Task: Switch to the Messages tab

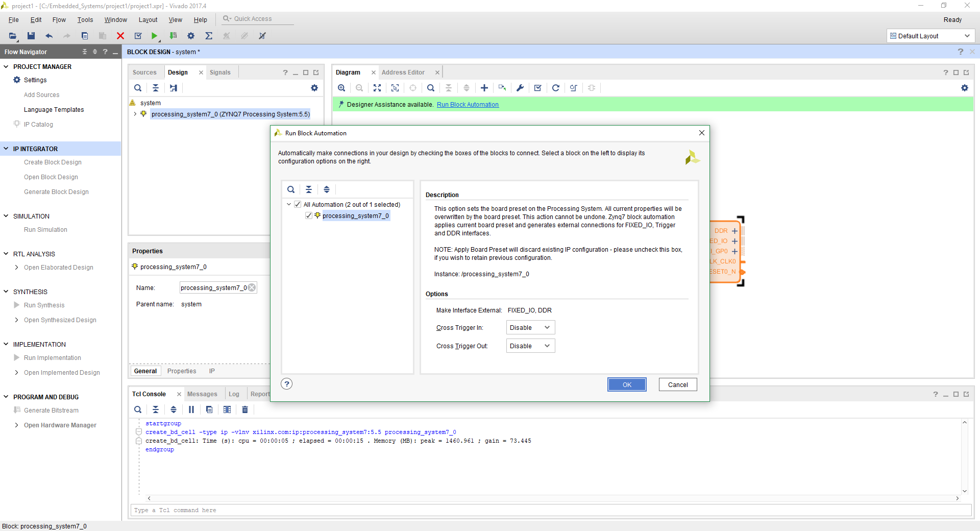Action: click(x=202, y=394)
